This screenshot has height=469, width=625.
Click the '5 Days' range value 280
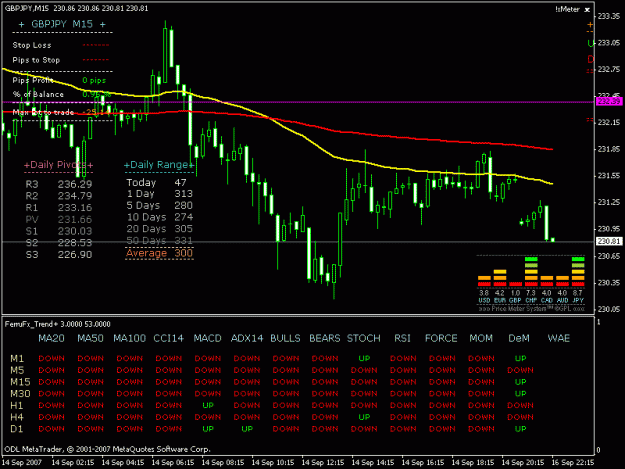183,205
